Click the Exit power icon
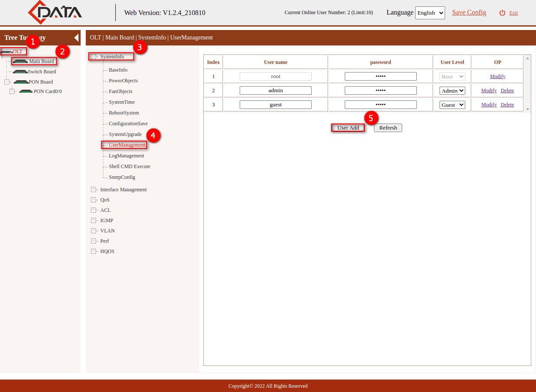536x392 pixels. [502, 13]
